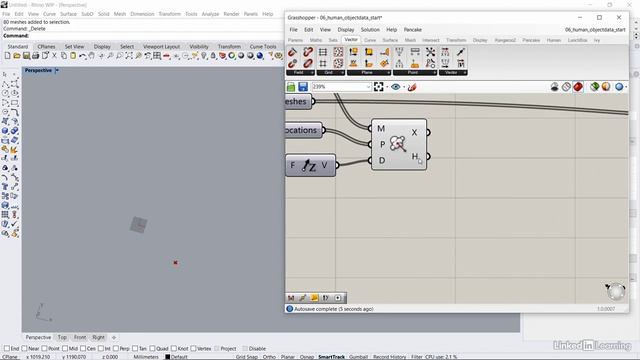Click the Cut icon in Rhino toolbar
The image size is (640, 360).
(54, 56)
